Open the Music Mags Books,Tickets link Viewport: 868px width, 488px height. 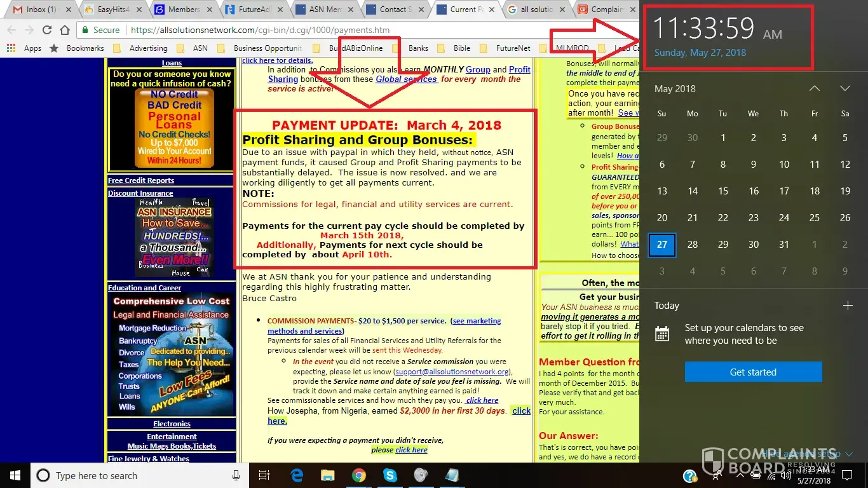[x=172, y=446]
